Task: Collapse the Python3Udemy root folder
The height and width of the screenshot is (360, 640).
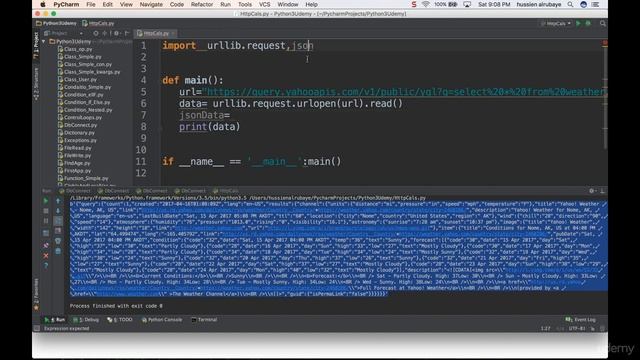Action: (x=44, y=42)
